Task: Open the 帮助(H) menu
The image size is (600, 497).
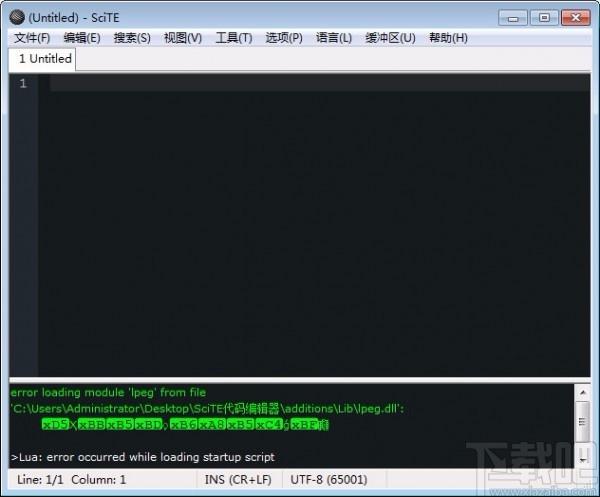Action: [x=448, y=38]
